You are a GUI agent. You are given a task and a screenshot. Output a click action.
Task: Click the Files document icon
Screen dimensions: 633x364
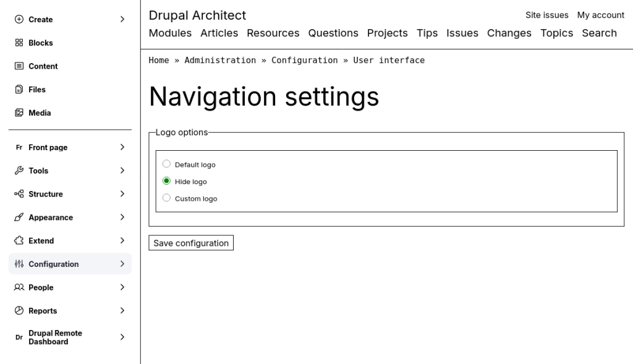point(19,90)
